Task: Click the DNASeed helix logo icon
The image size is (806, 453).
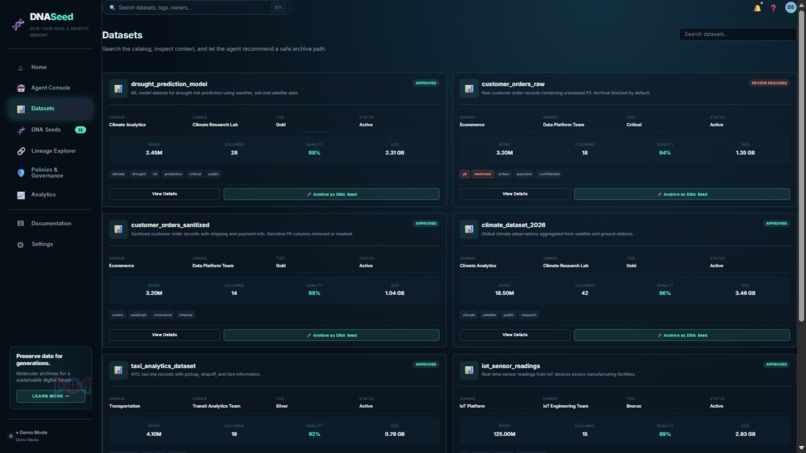Action: point(18,24)
